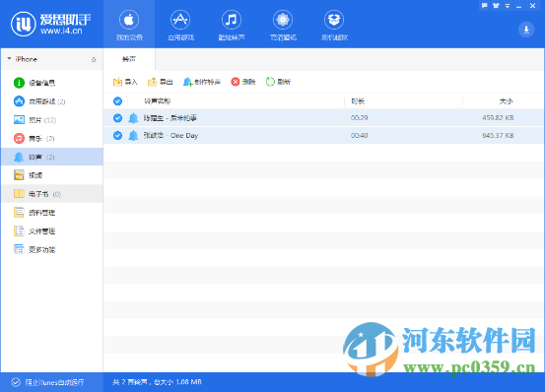Open the download manager arrow button

click(x=526, y=30)
